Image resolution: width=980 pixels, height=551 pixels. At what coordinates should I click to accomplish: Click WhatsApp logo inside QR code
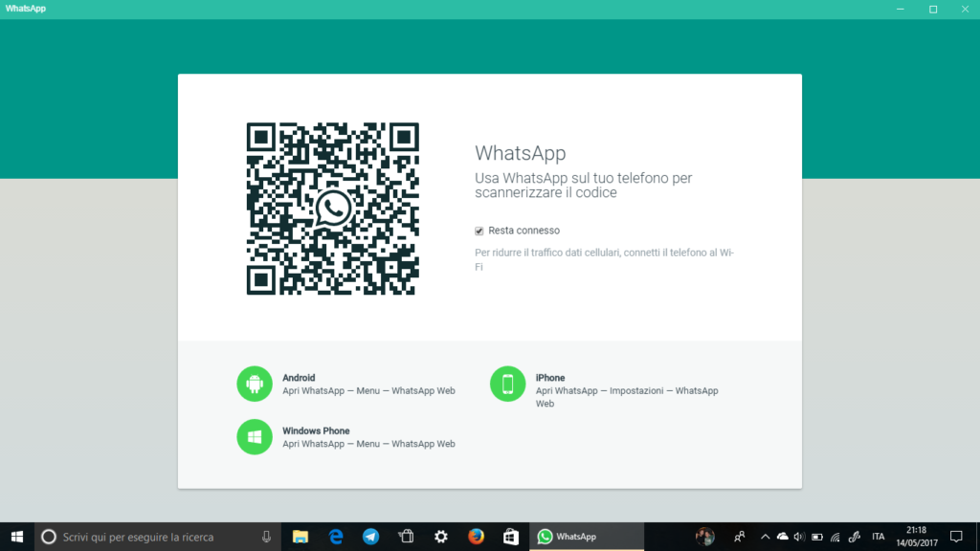pos(333,208)
